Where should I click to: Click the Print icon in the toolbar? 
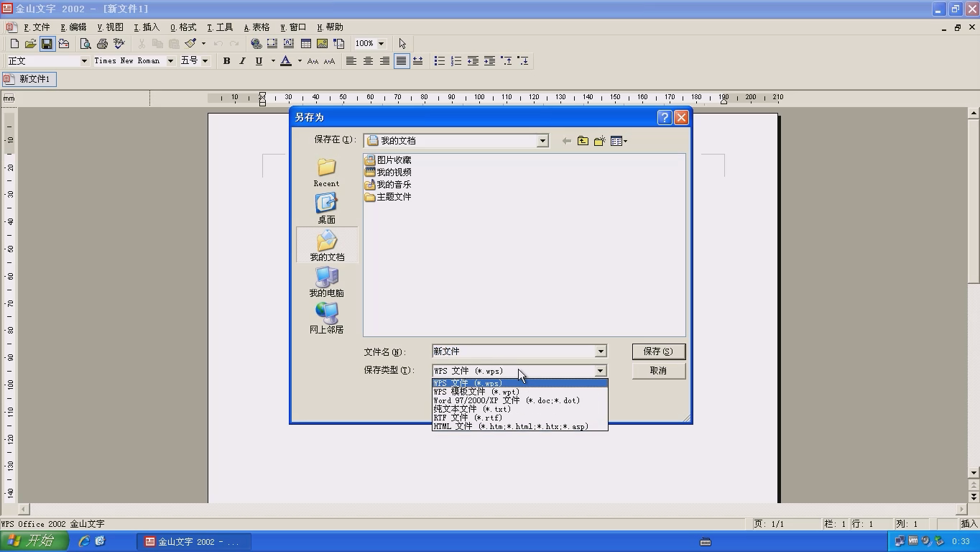(102, 44)
